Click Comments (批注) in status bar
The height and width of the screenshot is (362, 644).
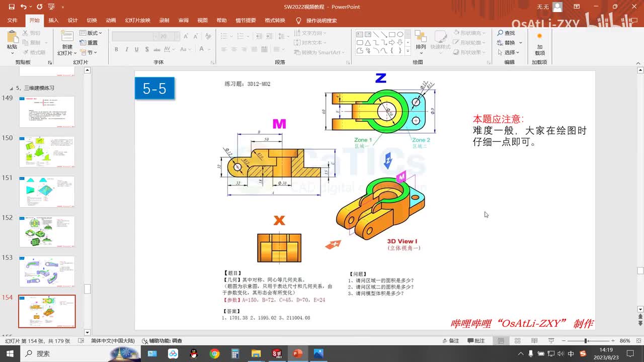[x=476, y=341]
